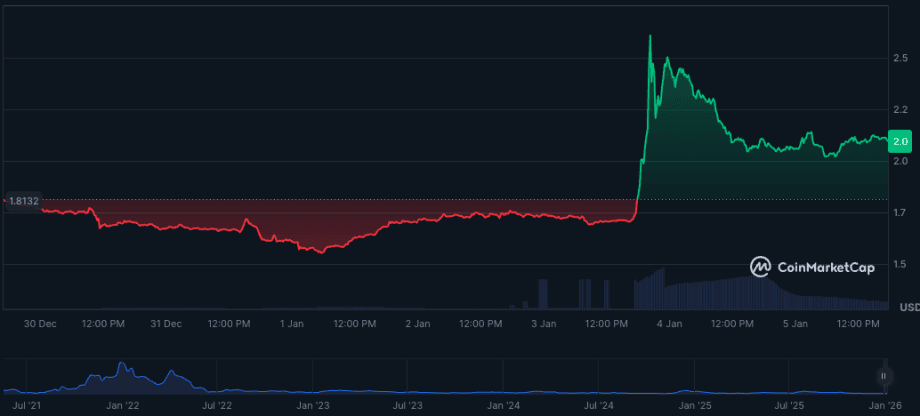The height and width of the screenshot is (416, 920).
Task: Click the 1.5 price axis label
Action: click(901, 264)
